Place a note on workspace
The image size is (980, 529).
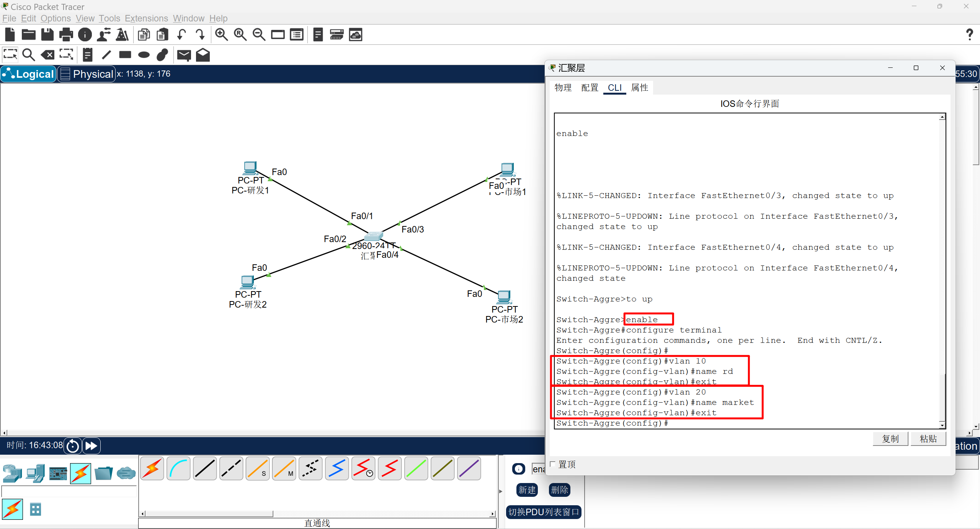88,55
